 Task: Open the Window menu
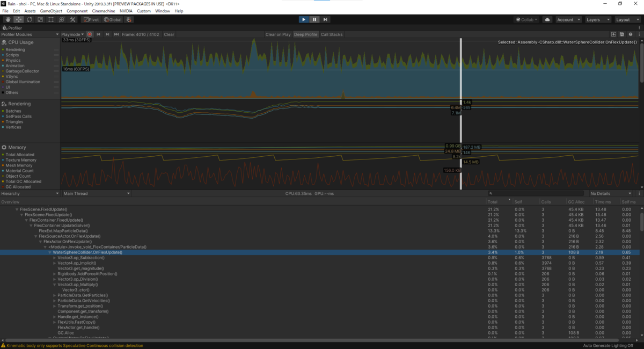(163, 11)
